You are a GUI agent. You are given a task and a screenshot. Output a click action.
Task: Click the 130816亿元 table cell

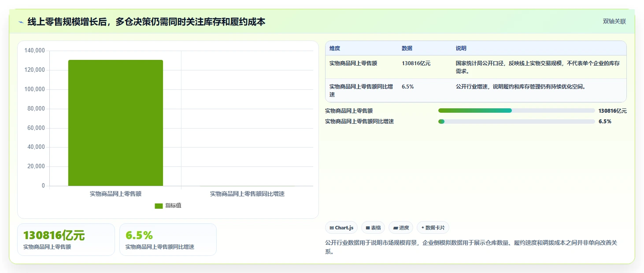[x=416, y=63]
